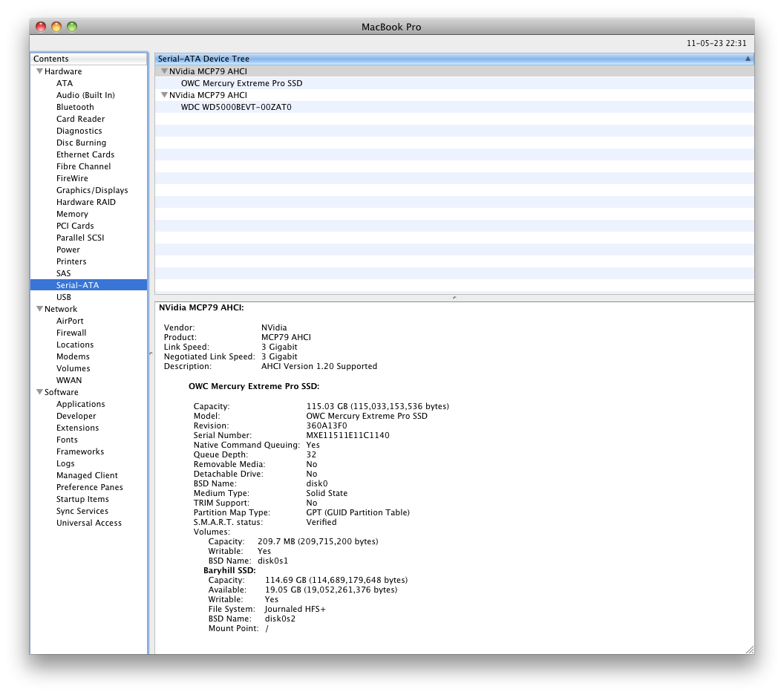Select Sync Services entry
The width and height of the screenshot is (784, 695).
[82, 511]
